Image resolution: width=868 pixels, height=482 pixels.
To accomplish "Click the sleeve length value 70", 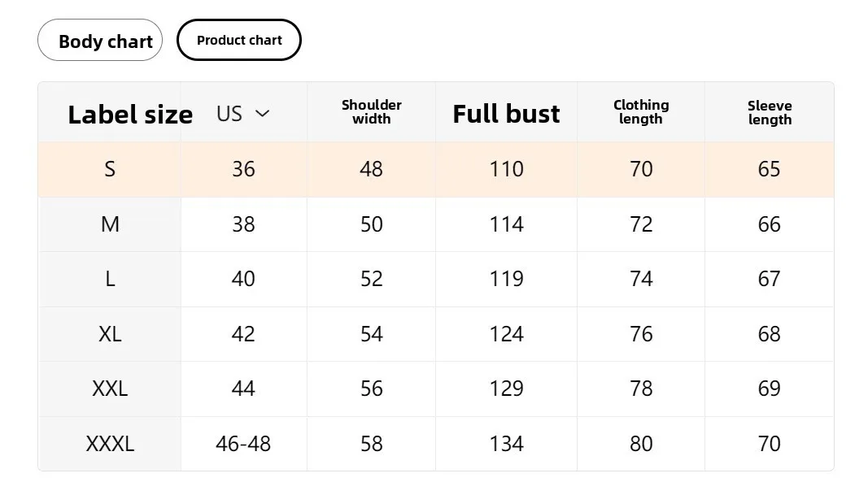I will coord(769,444).
